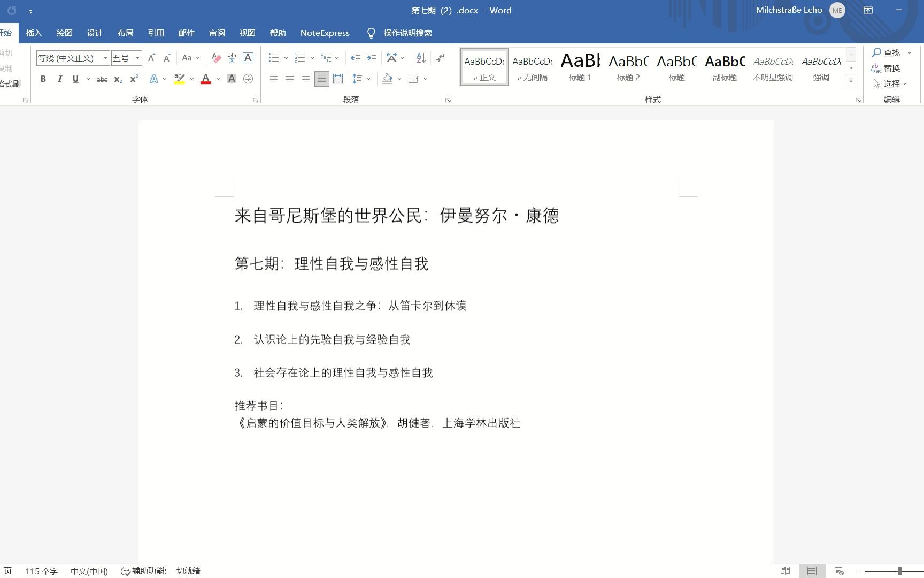Expand highlight color dropdown arrow
This screenshot has height=578, width=924.
192,79
